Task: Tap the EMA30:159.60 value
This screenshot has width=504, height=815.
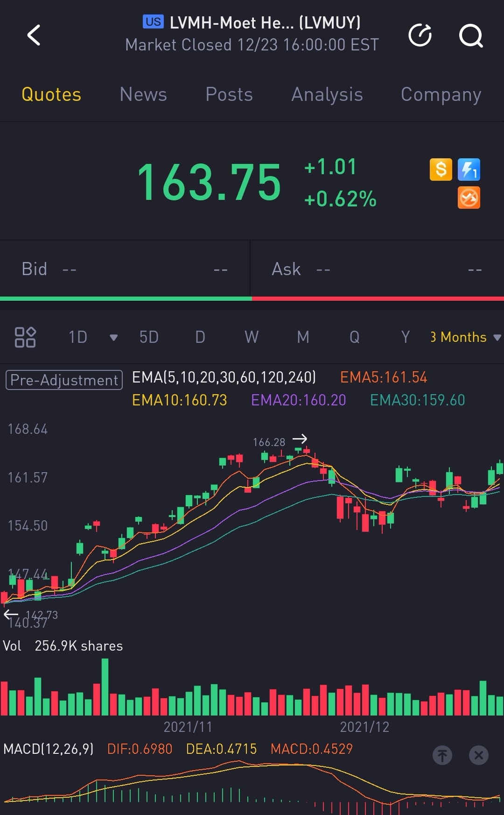Action: pos(418,400)
